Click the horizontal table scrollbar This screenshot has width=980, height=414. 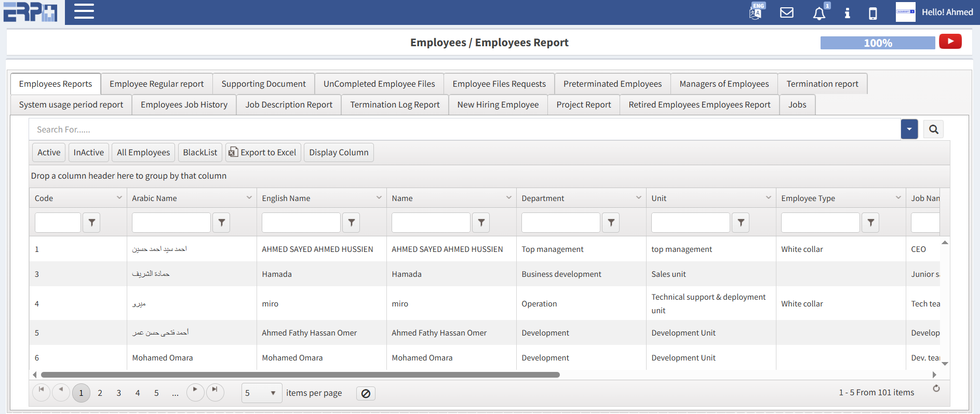coord(300,375)
